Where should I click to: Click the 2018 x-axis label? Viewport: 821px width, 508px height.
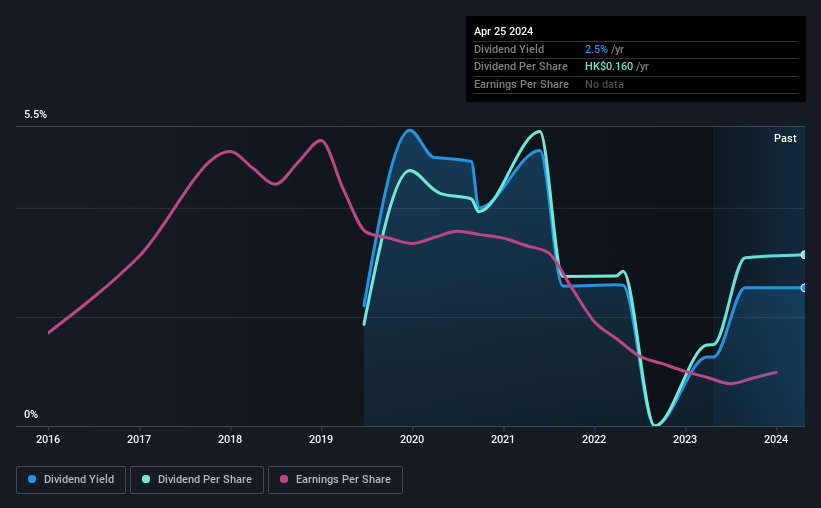(x=230, y=439)
